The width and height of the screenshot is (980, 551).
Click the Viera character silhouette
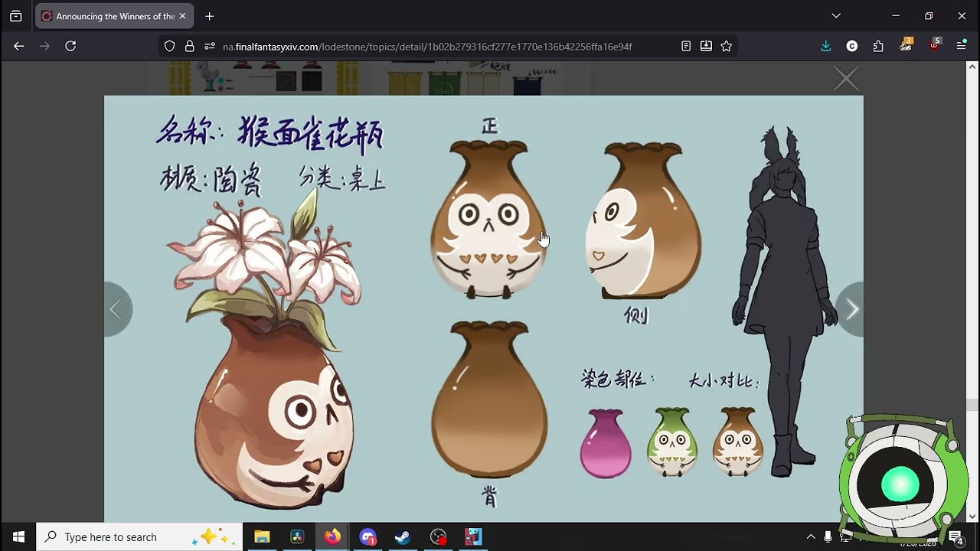tap(784, 302)
